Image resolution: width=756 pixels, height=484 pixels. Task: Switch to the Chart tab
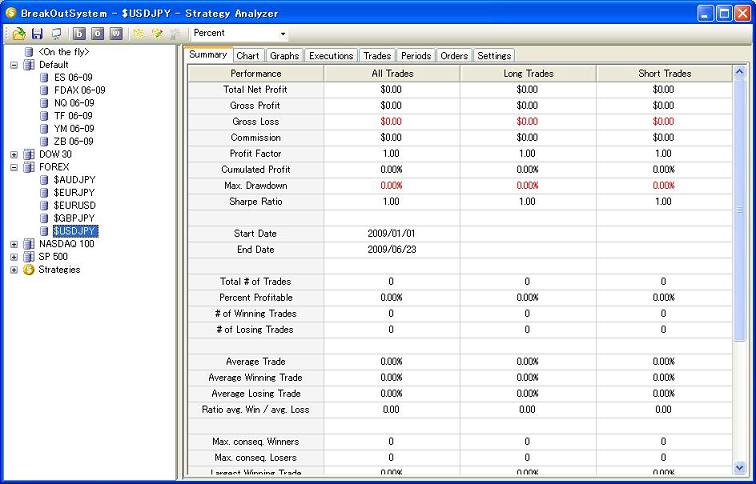(x=248, y=55)
